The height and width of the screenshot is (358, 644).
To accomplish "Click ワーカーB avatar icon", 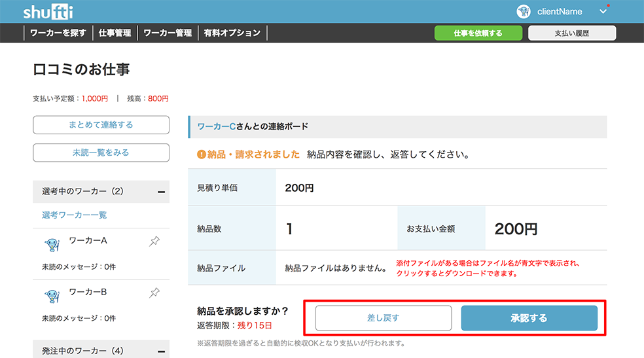I will click(52, 296).
